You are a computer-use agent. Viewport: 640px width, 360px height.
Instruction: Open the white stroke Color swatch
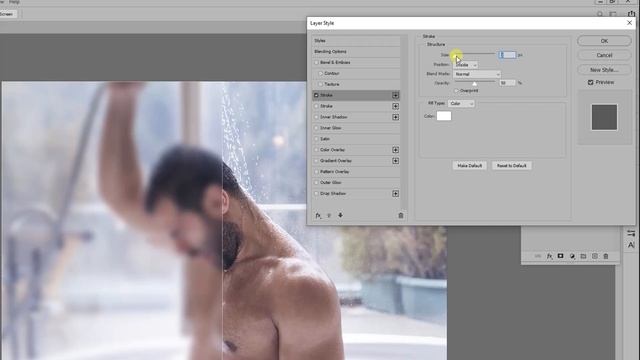pos(444,116)
